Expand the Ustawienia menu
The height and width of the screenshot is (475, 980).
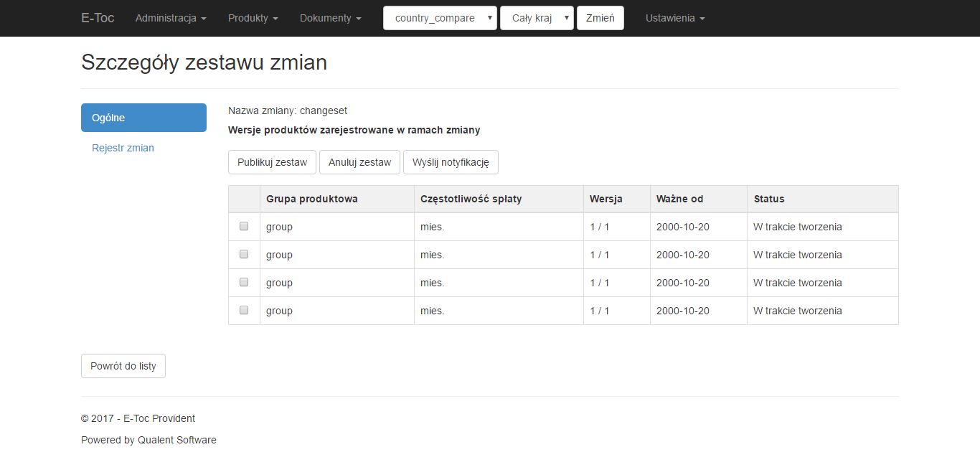(x=675, y=18)
